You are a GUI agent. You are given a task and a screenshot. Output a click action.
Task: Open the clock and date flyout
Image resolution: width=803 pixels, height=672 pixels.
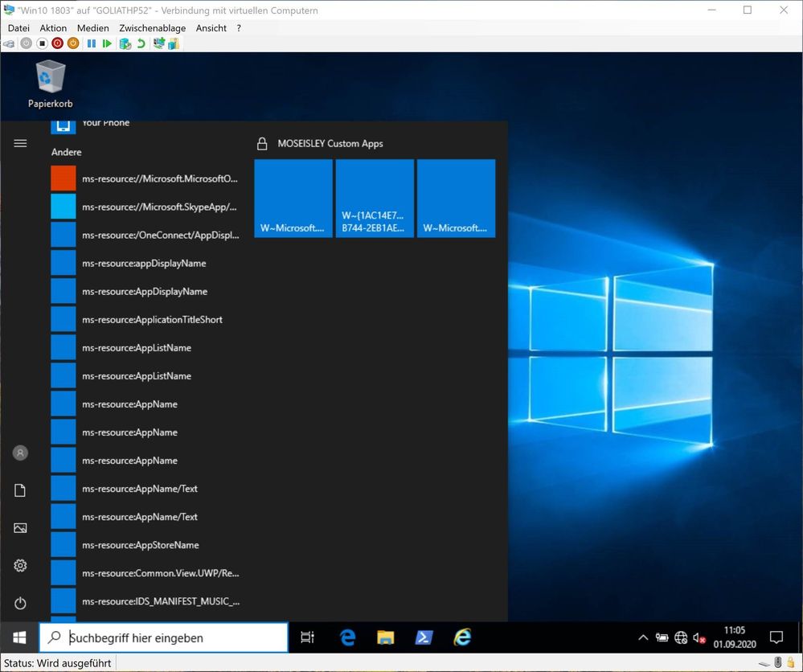coord(734,637)
